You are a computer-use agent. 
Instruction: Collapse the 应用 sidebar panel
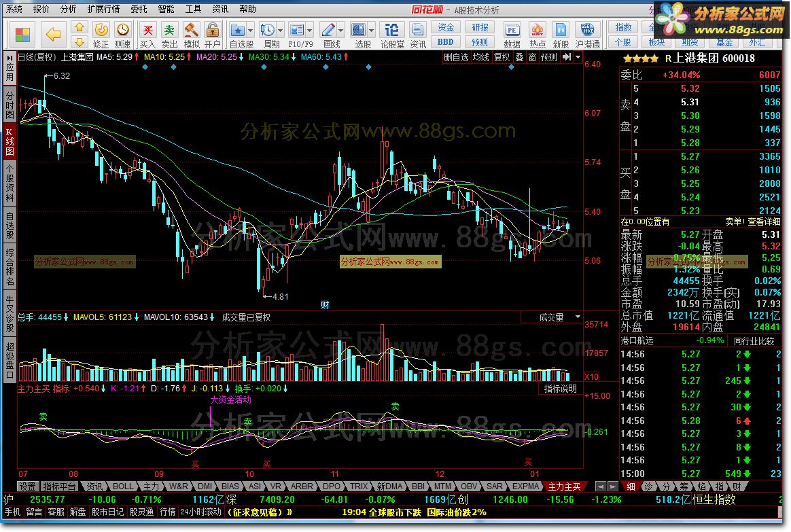coord(10,67)
